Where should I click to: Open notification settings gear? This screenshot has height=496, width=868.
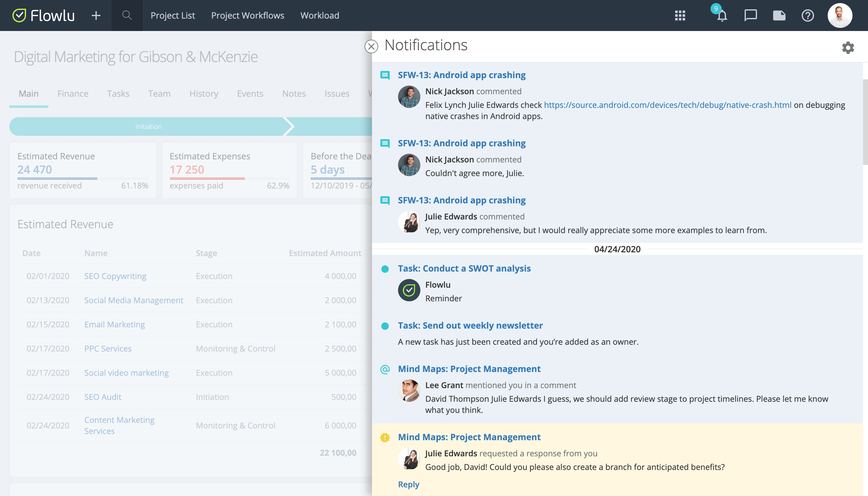pos(848,48)
